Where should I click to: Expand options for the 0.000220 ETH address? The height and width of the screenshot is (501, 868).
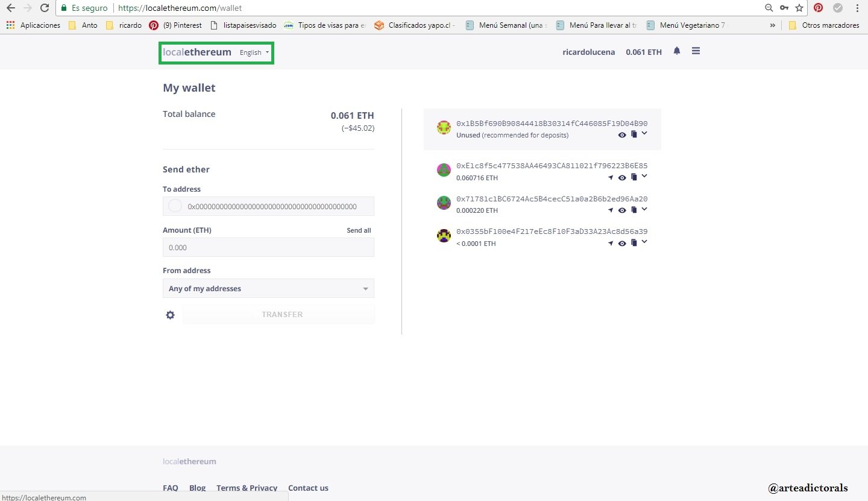coord(644,209)
